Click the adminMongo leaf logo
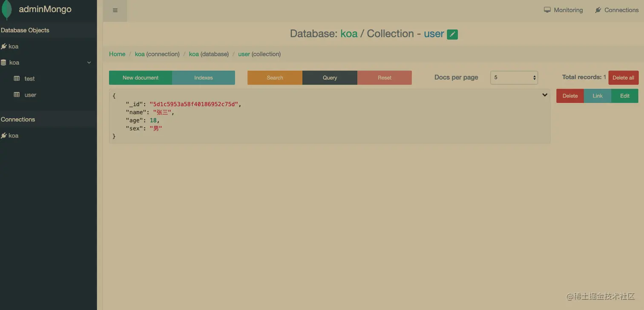The width and height of the screenshot is (644, 310). pos(6,10)
